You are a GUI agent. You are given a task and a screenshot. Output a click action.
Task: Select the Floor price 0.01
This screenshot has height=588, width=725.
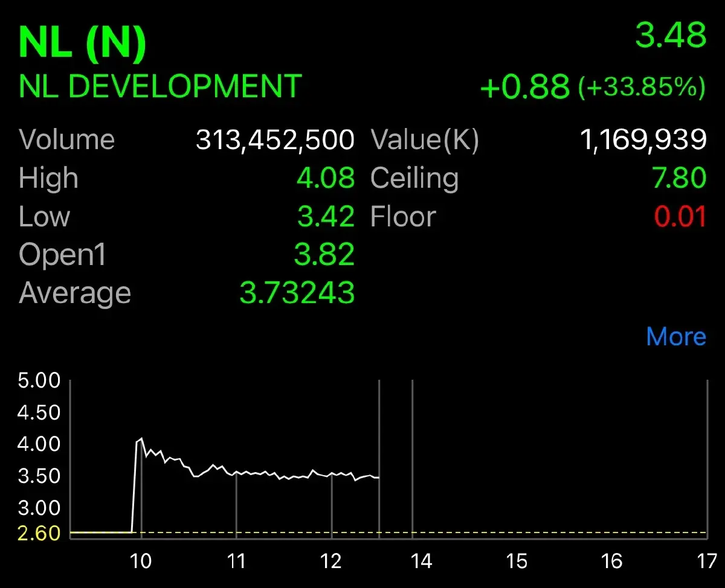point(680,217)
